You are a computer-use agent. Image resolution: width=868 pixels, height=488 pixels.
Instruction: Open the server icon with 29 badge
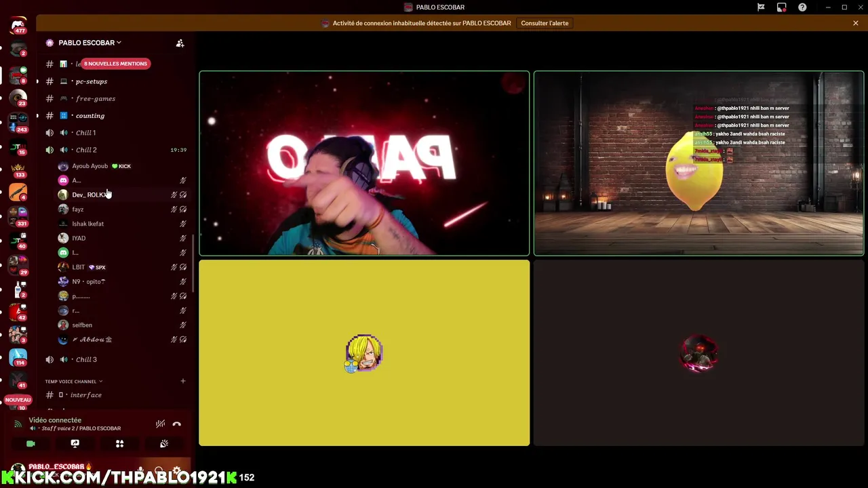18,264
